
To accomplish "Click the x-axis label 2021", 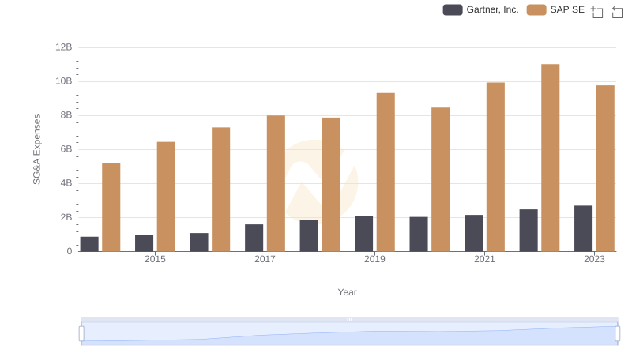I will 484,259.
